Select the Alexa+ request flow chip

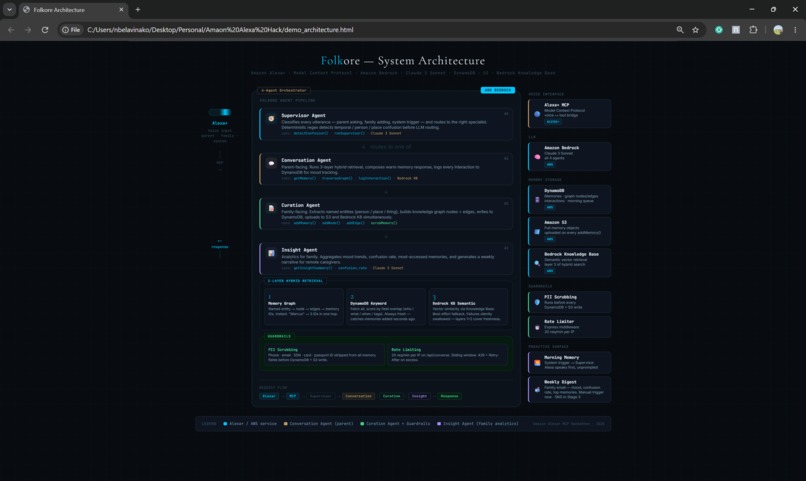[269, 396]
